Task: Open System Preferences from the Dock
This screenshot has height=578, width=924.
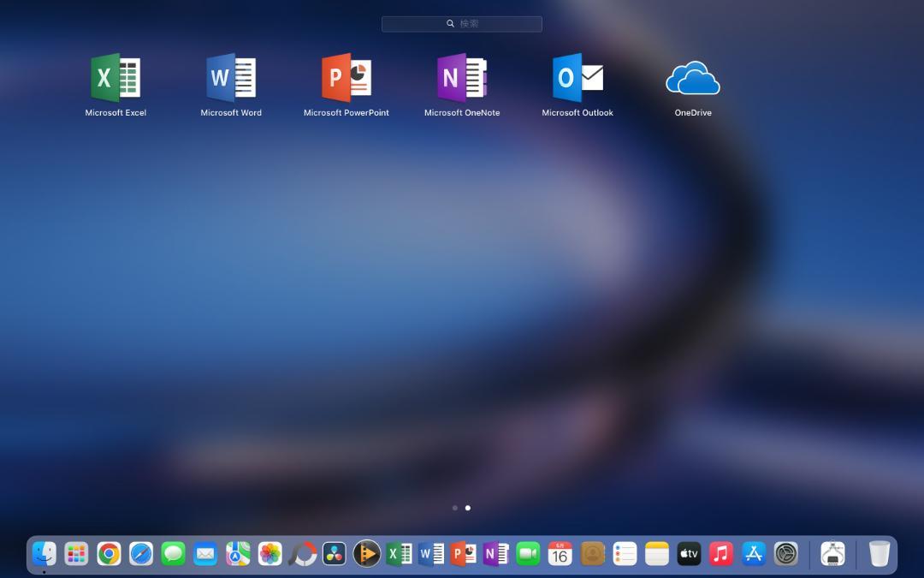Action: [785, 554]
